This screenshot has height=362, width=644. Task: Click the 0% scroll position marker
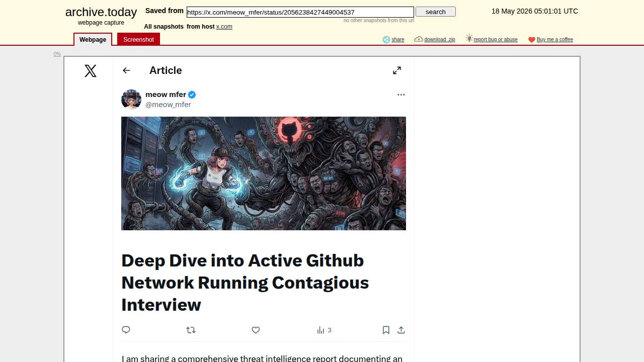pyautogui.click(x=57, y=54)
